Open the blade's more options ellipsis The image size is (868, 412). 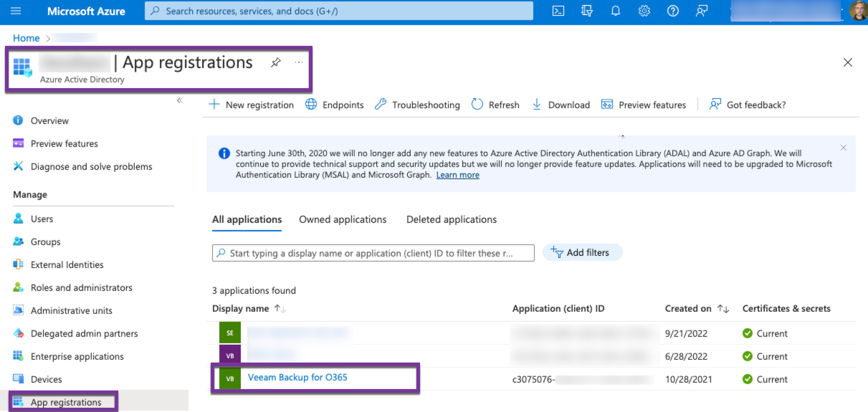(298, 62)
